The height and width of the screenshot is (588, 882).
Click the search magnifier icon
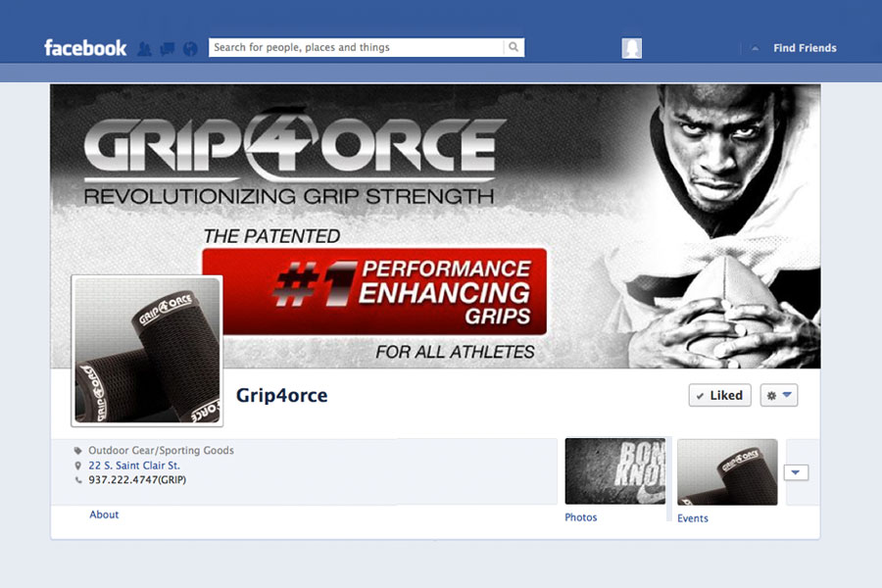(x=514, y=47)
